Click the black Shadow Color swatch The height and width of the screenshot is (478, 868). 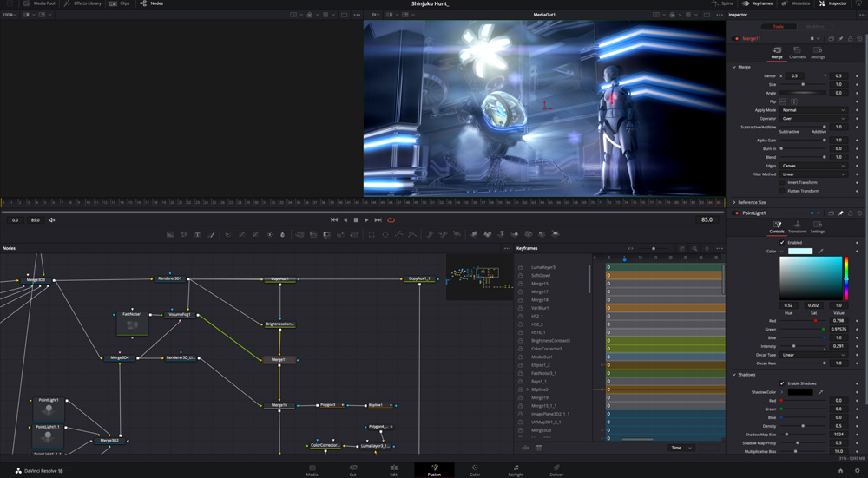pos(799,392)
